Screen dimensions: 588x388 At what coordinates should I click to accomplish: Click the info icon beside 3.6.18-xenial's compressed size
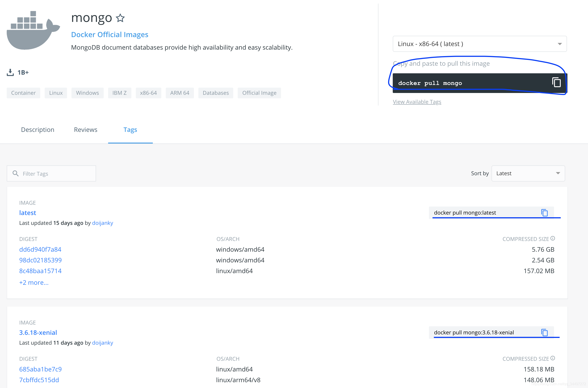pos(553,358)
